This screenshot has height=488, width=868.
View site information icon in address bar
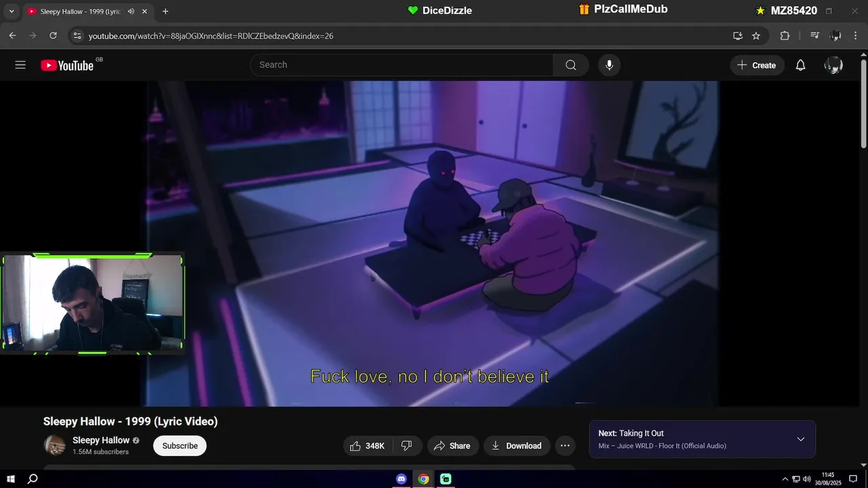point(77,36)
